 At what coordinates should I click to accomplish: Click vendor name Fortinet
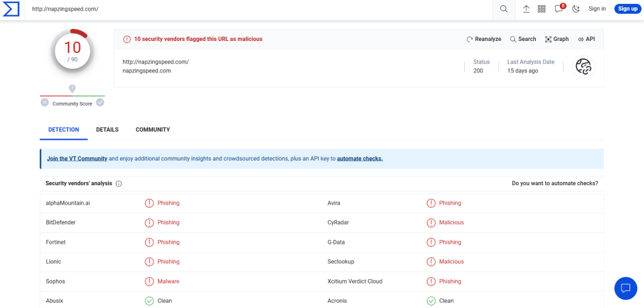56,242
